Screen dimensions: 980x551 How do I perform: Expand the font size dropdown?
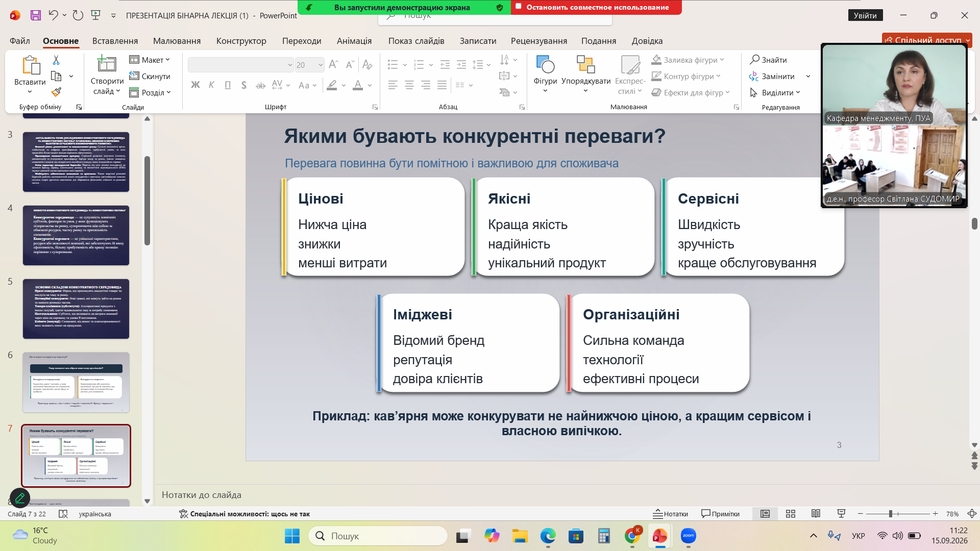coord(321,65)
